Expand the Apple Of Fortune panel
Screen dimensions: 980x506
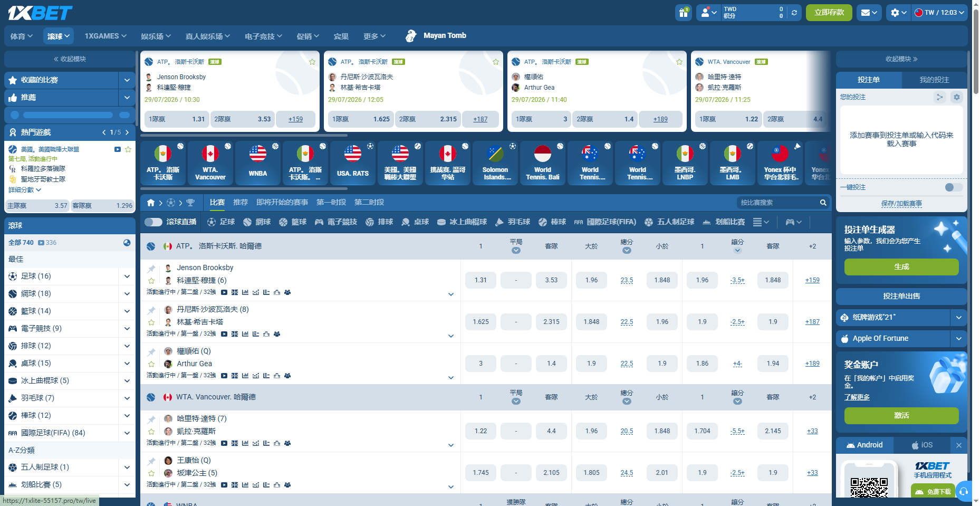[959, 338]
